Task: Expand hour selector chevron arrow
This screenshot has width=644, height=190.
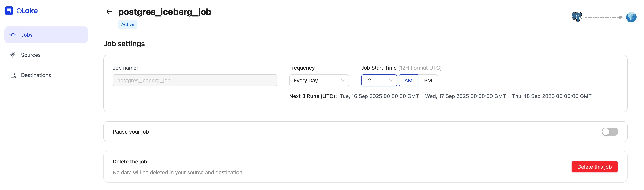Action: coord(390,80)
